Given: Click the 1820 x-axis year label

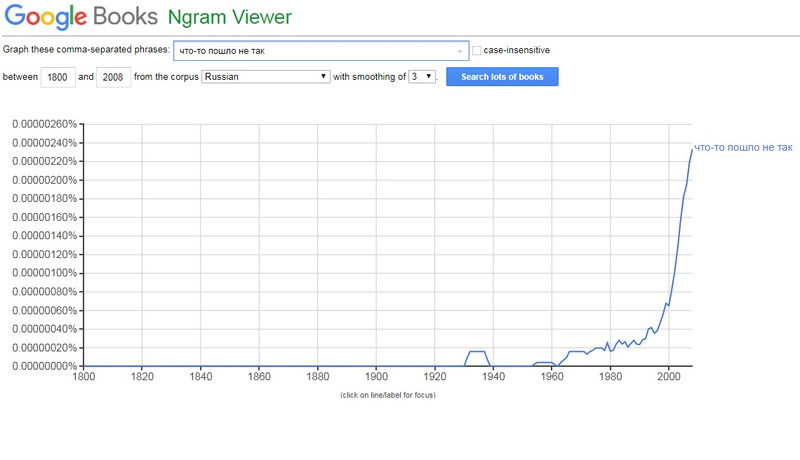Looking at the screenshot, I should (142, 378).
